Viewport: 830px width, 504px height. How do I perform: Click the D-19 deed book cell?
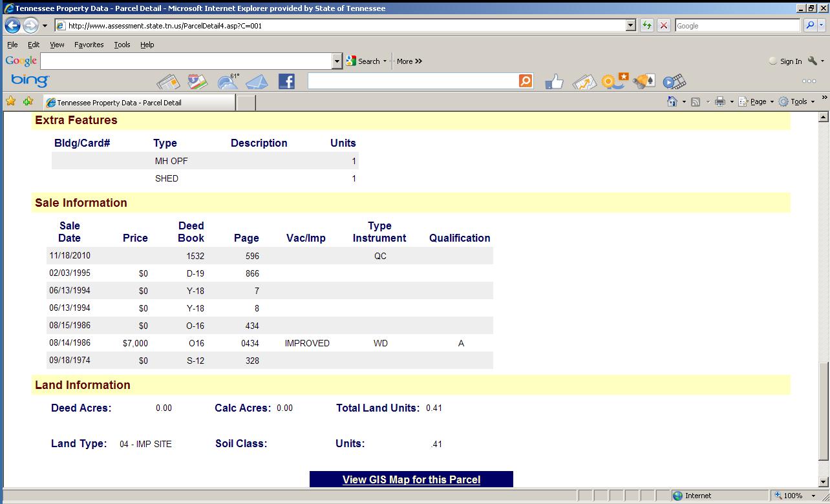click(195, 273)
